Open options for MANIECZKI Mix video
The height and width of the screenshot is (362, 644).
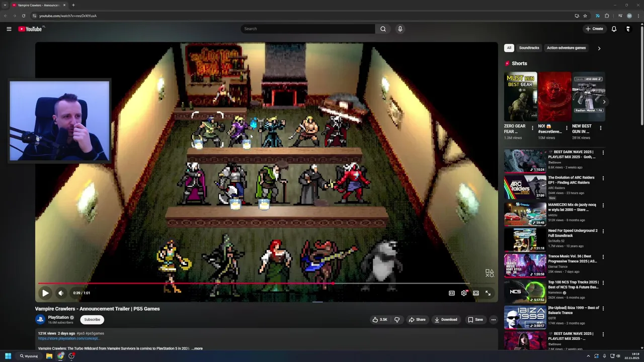click(603, 205)
